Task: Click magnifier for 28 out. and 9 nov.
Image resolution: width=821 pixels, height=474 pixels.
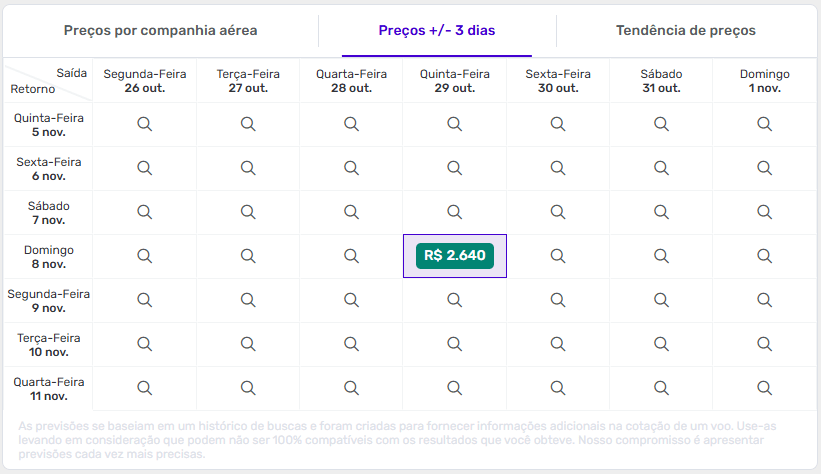Action: click(x=351, y=300)
